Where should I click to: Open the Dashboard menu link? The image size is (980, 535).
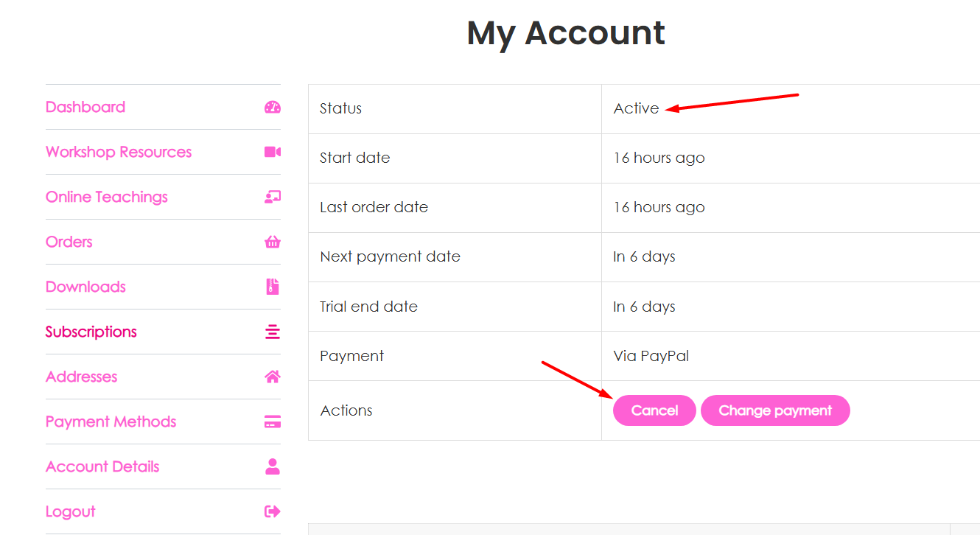coord(85,108)
